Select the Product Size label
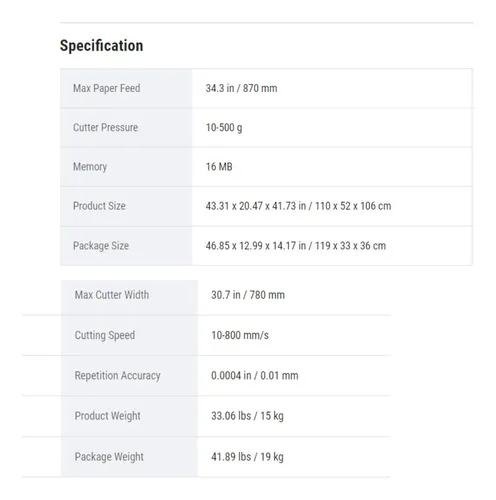Screen dimensions: 496x500 pos(99,206)
